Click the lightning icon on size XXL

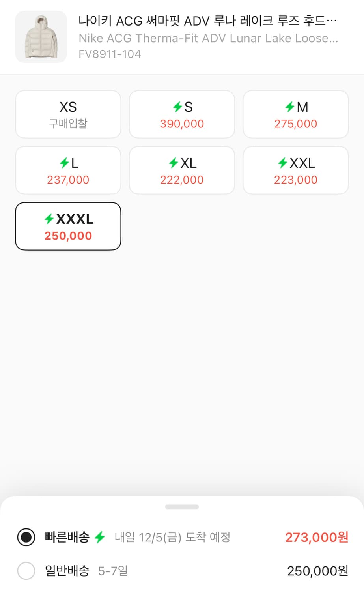tap(282, 163)
